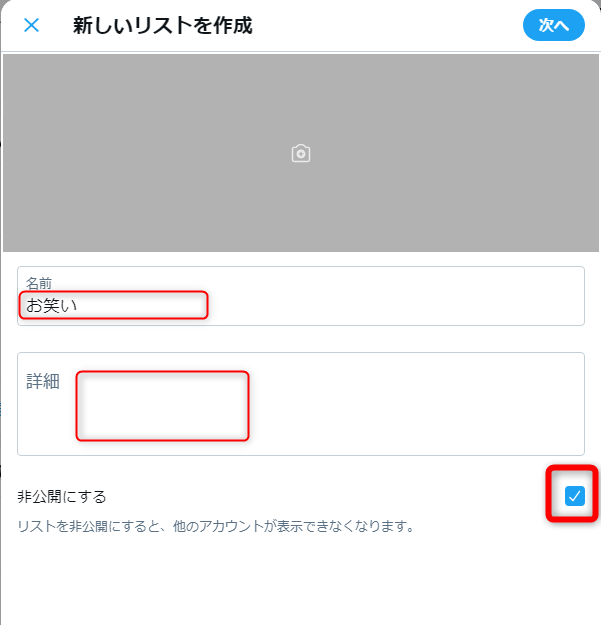
Task: Click the 新しいリストを作成 dialog title
Action: [x=163, y=26]
